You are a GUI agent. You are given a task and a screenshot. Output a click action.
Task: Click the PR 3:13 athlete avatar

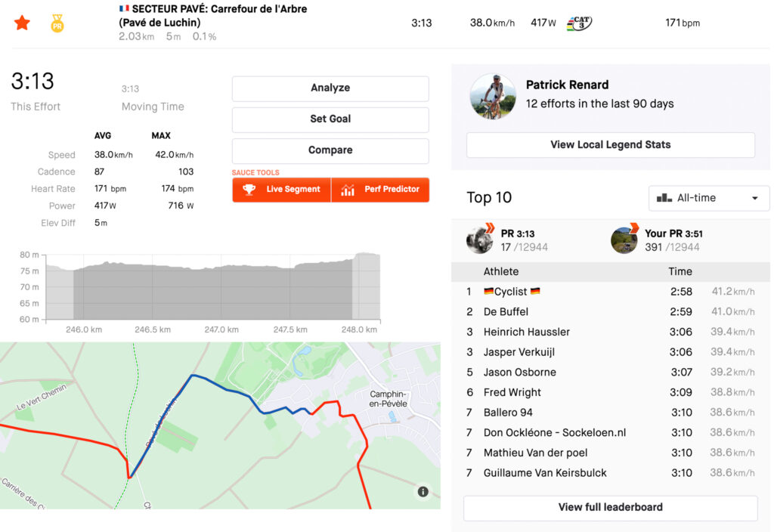(x=480, y=240)
